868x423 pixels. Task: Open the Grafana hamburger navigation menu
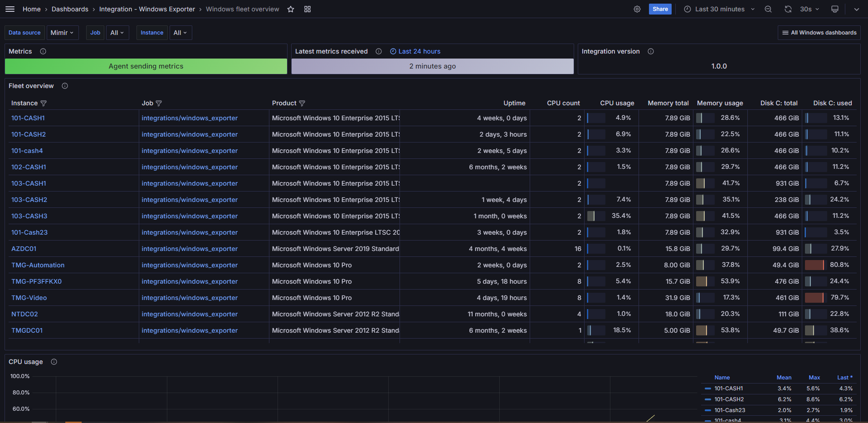(10, 9)
